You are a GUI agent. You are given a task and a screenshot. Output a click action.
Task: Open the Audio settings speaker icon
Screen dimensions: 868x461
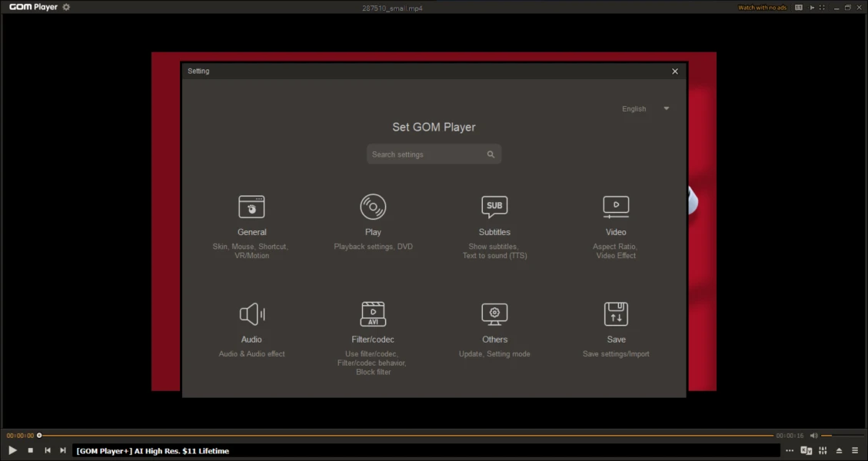(x=251, y=314)
